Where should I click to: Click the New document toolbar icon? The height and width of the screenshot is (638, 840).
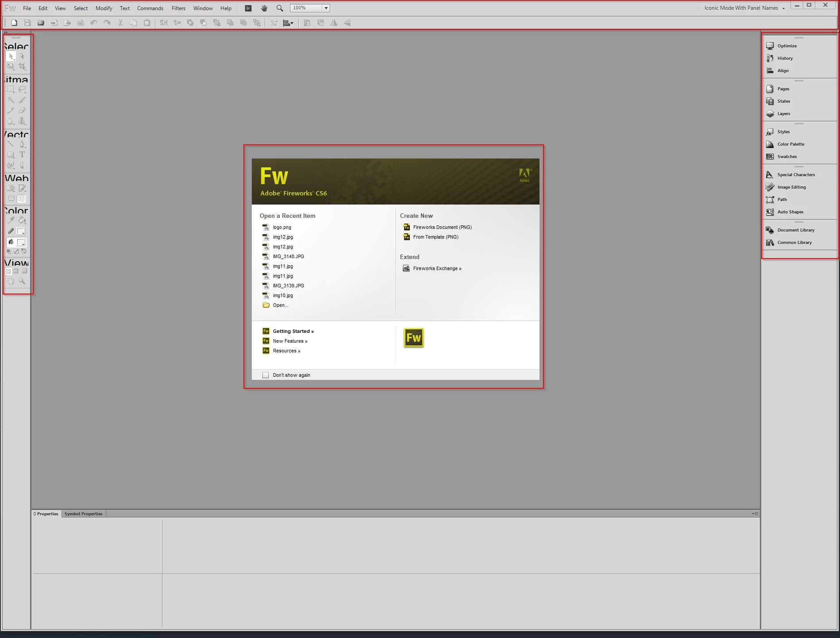pos(14,23)
